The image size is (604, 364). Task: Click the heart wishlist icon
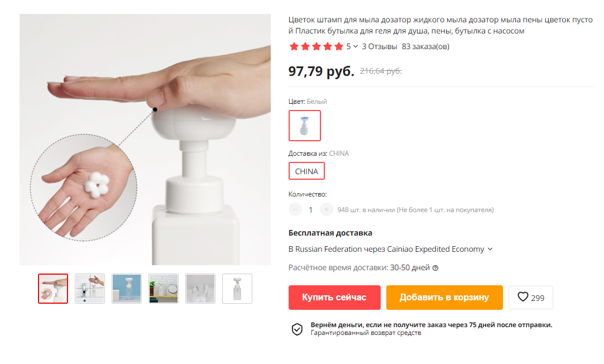click(x=522, y=297)
